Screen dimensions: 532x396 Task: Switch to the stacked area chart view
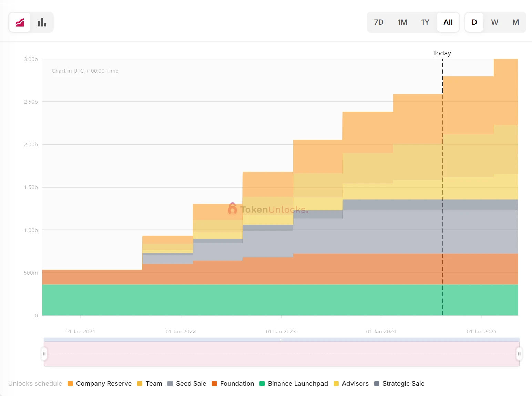[x=20, y=22]
